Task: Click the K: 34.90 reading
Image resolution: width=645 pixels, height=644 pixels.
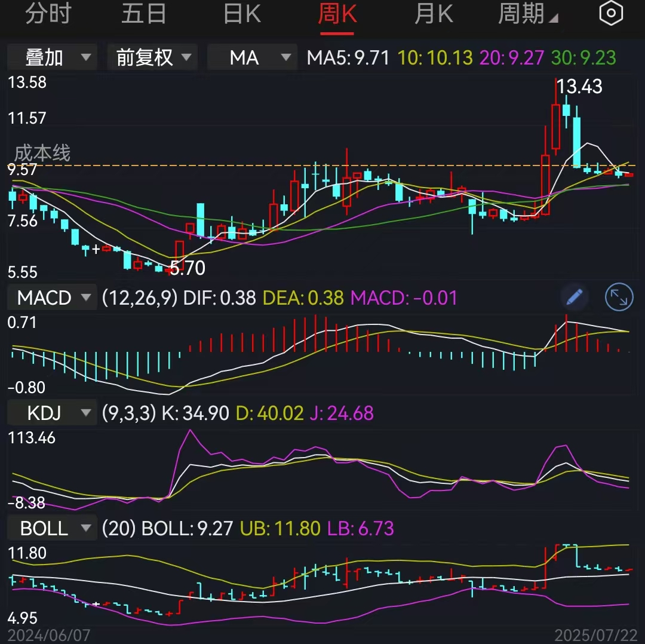Action: click(x=195, y=413)
